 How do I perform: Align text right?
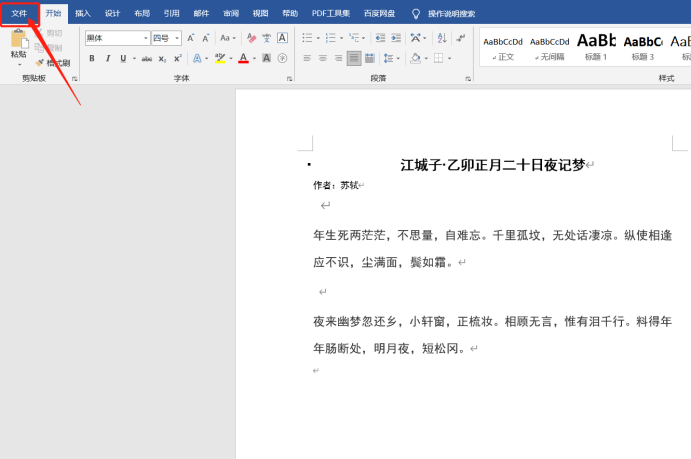(338, 58)
